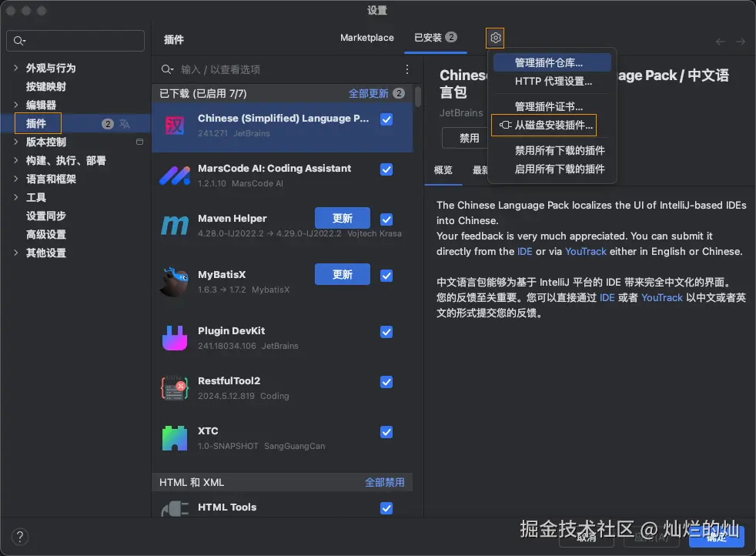Switch to the Marketplace tab

point(367,38)
